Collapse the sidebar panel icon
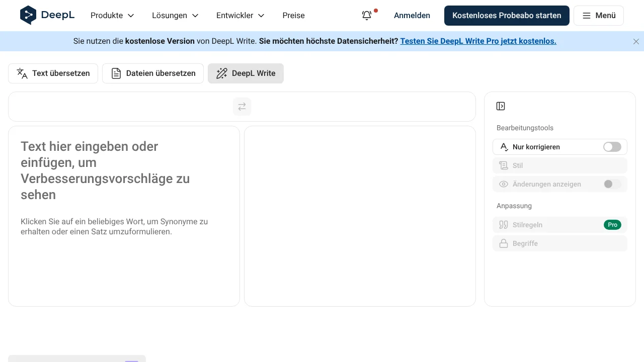 click(x=501, y=106)
